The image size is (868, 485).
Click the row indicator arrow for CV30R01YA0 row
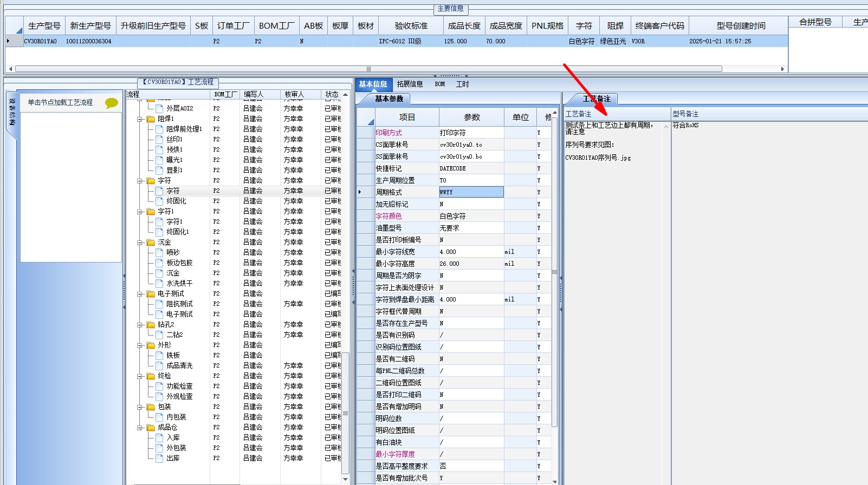coord(8,41)
